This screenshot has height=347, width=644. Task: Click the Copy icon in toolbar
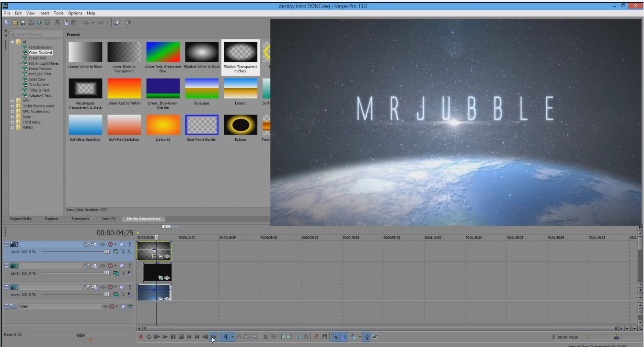click(65, 23)
